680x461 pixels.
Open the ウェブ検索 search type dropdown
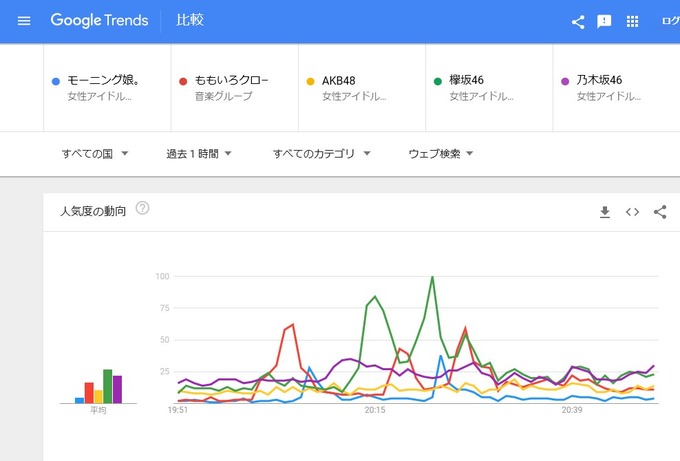click(x=440, y=154)
